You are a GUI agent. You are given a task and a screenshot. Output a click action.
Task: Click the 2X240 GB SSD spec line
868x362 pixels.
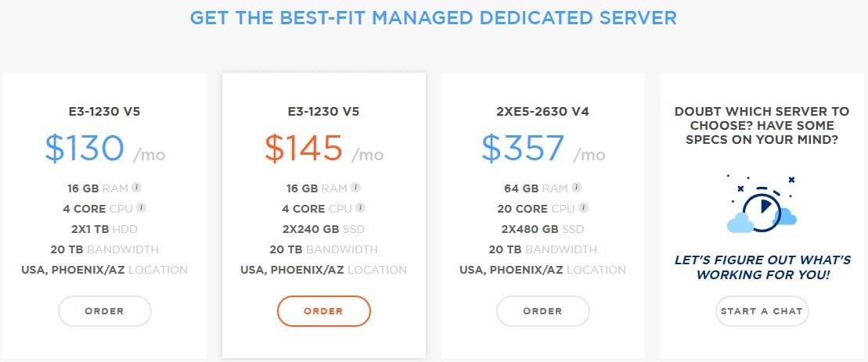point(324,229)
